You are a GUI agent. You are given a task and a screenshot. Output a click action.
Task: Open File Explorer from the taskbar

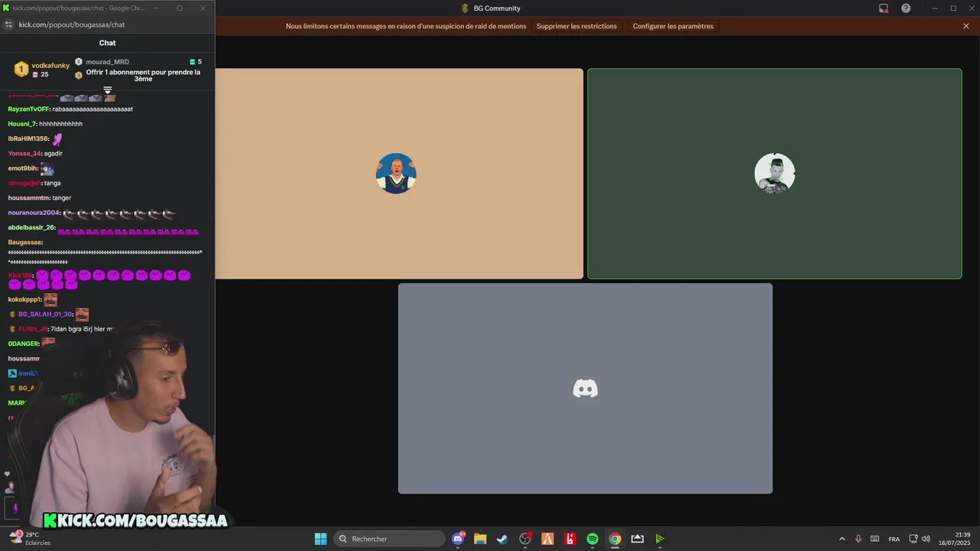(x=480, y=539)
